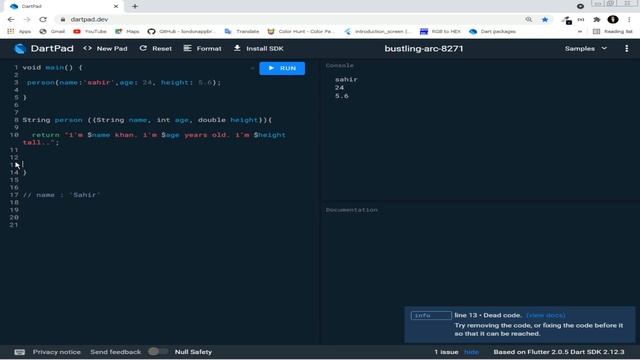Open the GitHub bookmark
Image resolution: width=640 pixels, height=360 pixels.
click(x=181, y=31)
